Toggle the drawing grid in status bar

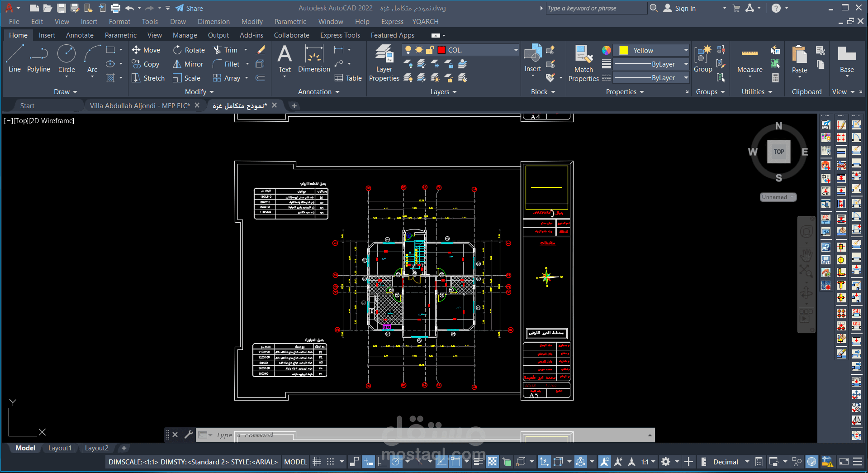317,462
